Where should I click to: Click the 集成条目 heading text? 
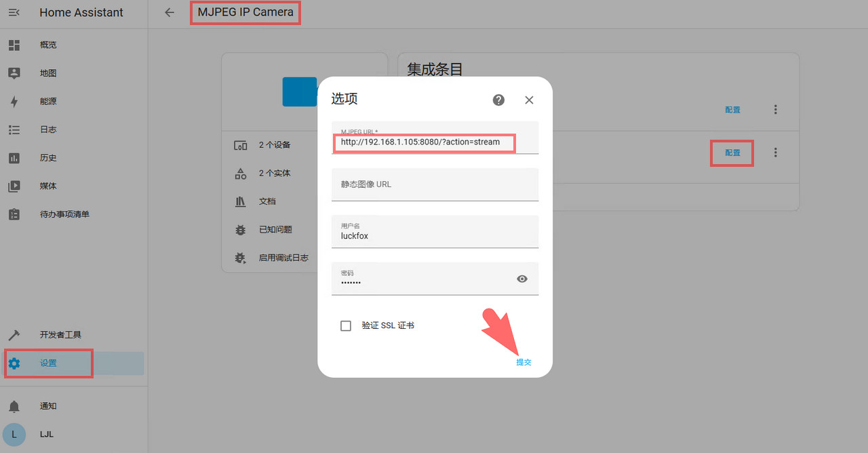[x=435, y=69]
